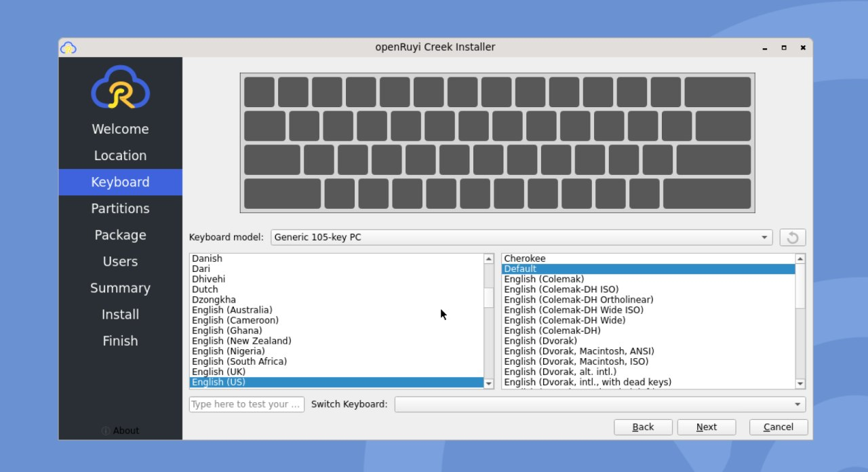Reset keyboard model using circular arrow icon
Image resolution: width=868 pixels, height=472 pixels.
point(792,237)
